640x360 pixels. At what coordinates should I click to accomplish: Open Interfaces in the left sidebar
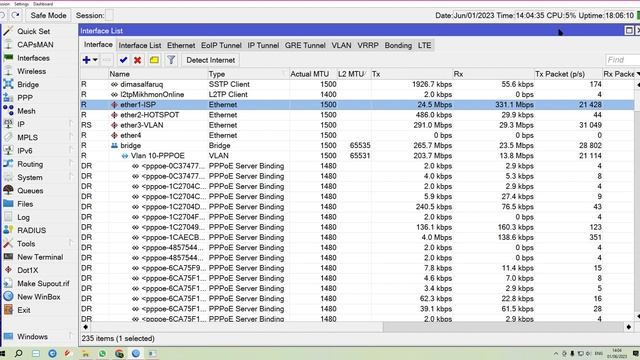point(33,58)
